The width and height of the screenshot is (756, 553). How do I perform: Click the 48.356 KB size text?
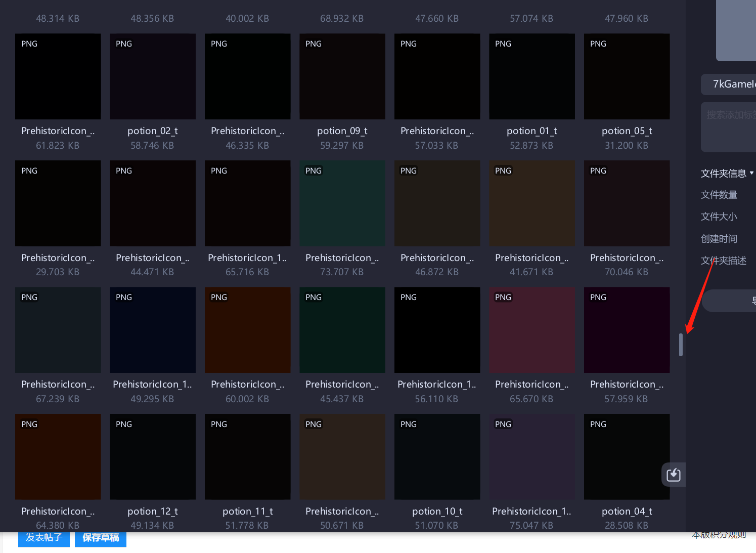[152, 18]
